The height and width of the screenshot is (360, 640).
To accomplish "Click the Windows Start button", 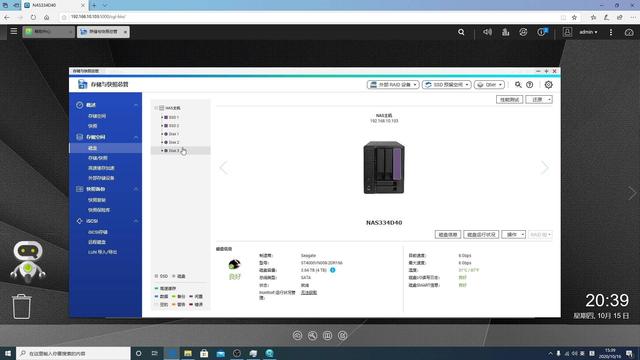I will (8, 353).
